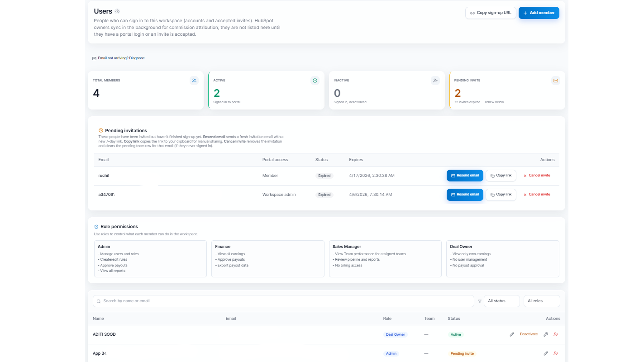
Task: Click the Expired badge in the ruchit row
Action: click(324, 176)
